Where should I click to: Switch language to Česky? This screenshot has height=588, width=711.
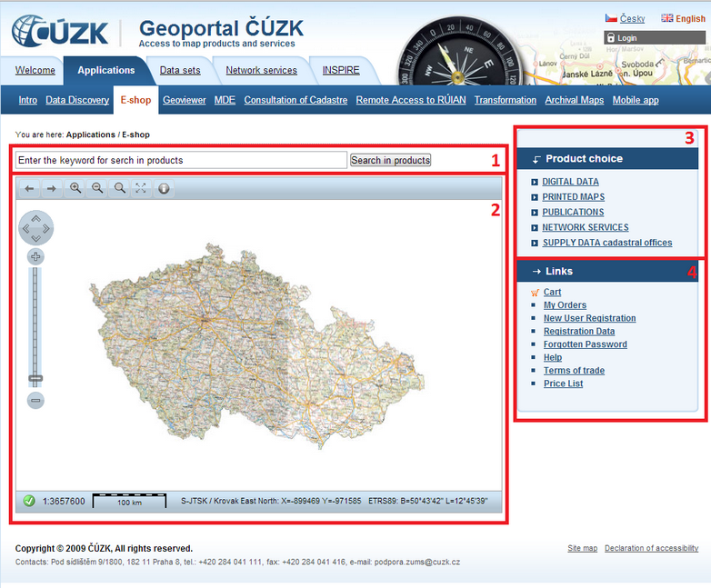[632, 18]
